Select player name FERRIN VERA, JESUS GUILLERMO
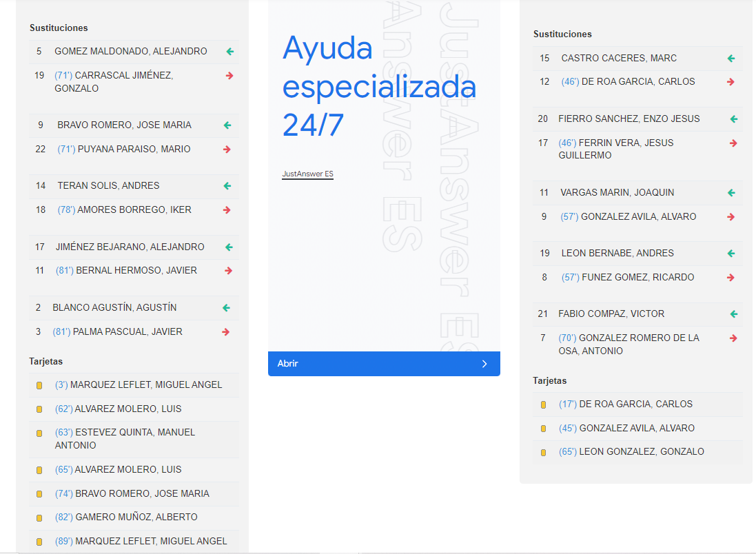This screenshot has width=756, height=554. tap(616, 149)
